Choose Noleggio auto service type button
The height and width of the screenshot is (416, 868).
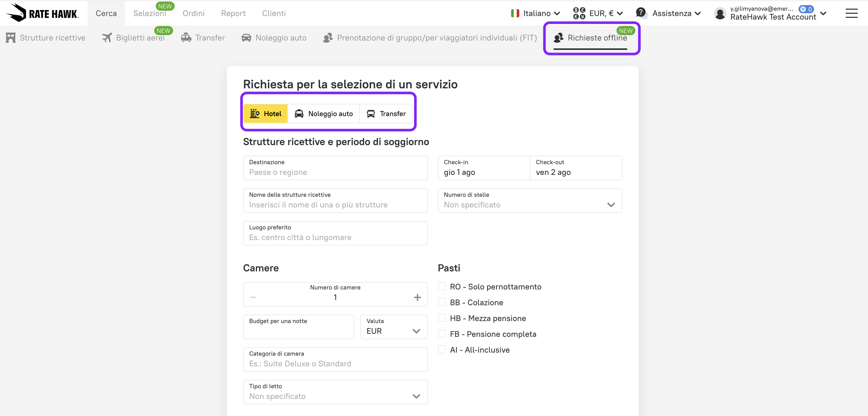pos(324,114)
